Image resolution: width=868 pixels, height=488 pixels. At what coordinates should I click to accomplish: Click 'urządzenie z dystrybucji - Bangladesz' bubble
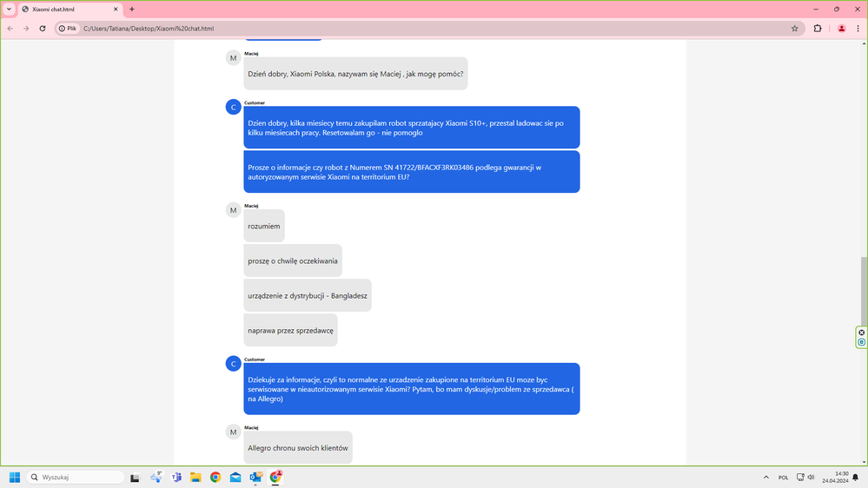coord(308,295)
